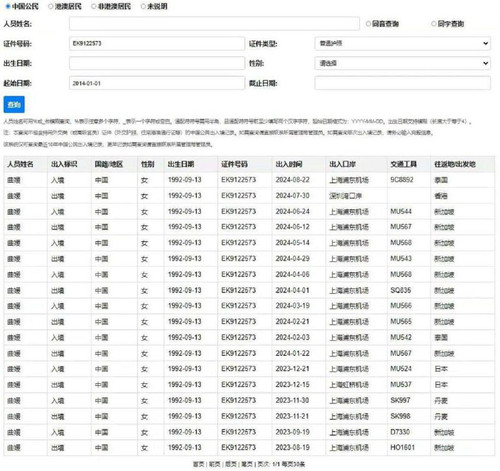The height and width of the screenshot is (471, 500).
Task: Focus the 截止日期 end date input
Action: point(402,83)
